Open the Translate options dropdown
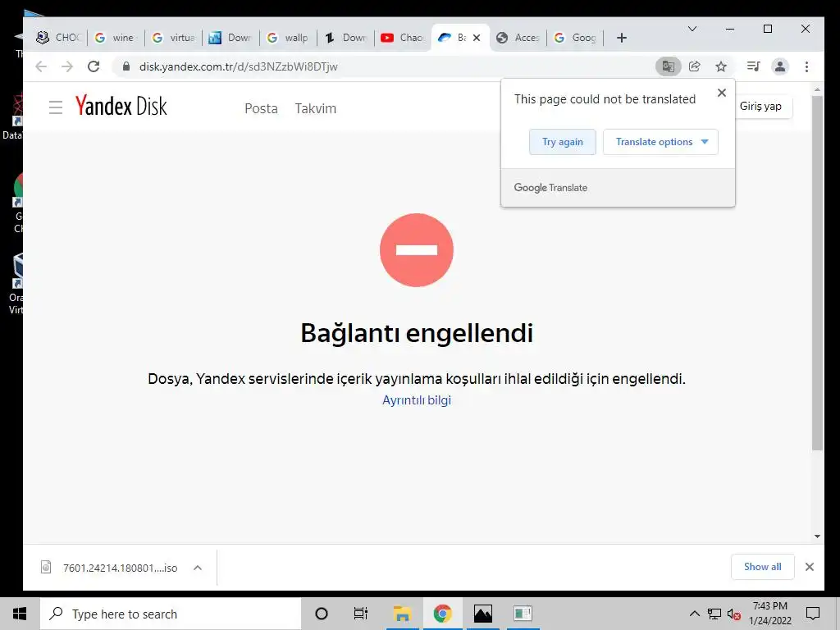 coord(660,142)
